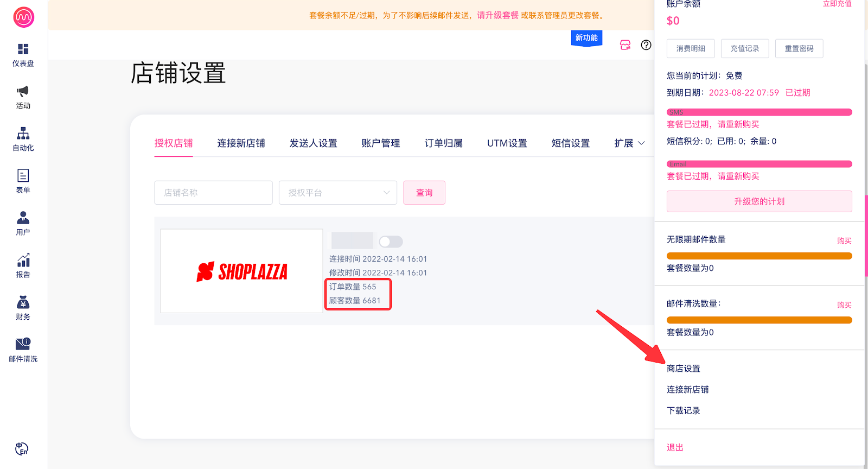
Task: Open the 仪表盘 dashboard icon
Action: (23, 49)
